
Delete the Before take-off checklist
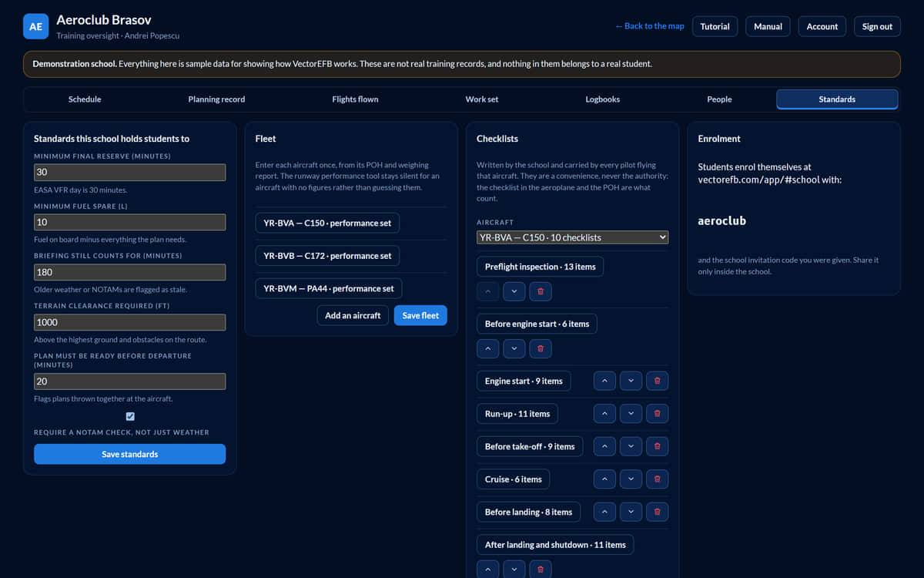tap(657, 446)
